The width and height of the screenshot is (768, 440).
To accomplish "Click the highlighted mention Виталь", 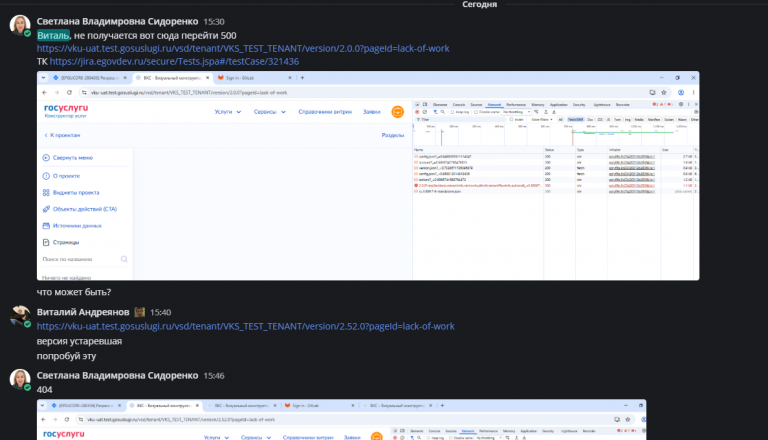I will pyautogui.click(x=53, y=35).
